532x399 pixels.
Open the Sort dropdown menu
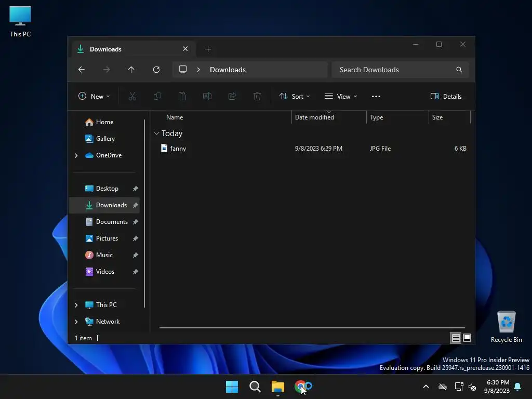pos(295,96)
